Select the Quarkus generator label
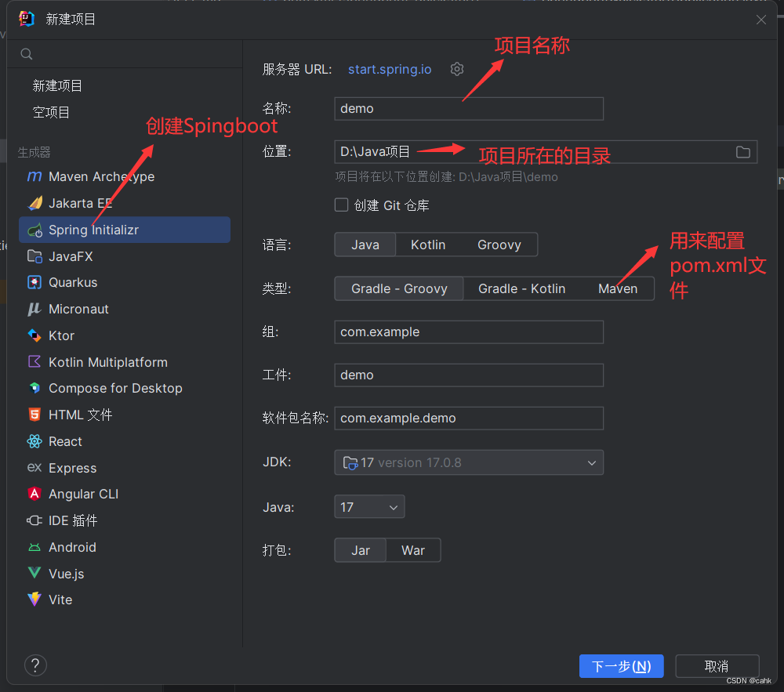 [73, 282]
